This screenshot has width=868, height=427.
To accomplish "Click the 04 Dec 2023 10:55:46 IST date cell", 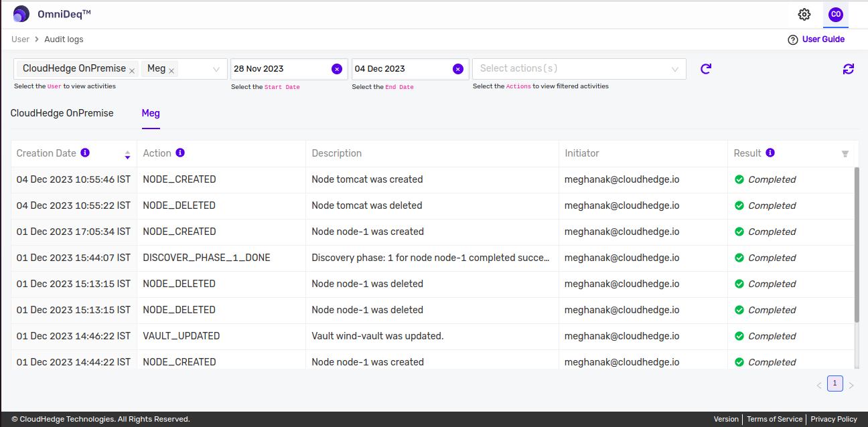I will point(74,179).
